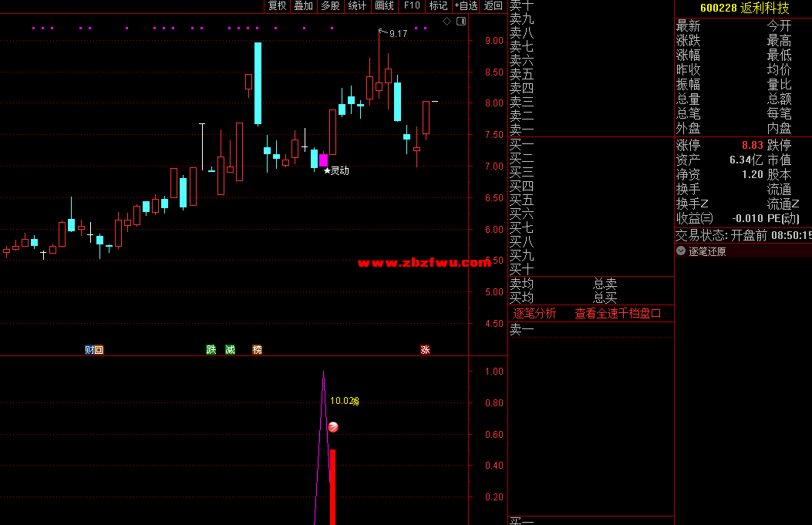Click the 总量 label

click(x=688, y=99)
